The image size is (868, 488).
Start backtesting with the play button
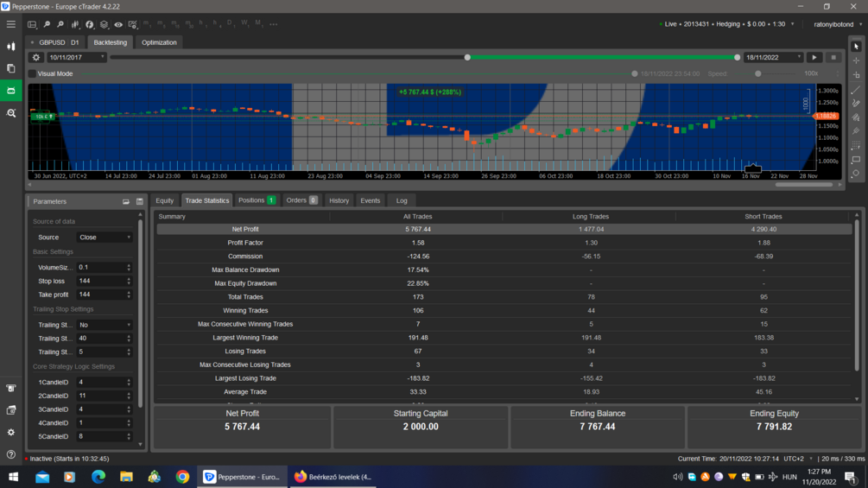[x=814, y=58]
